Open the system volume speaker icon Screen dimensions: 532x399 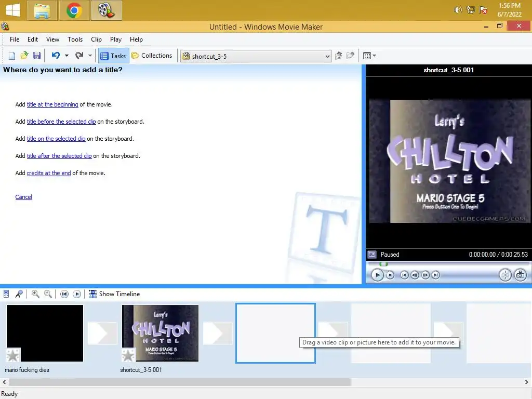click(x=458, y=10)
